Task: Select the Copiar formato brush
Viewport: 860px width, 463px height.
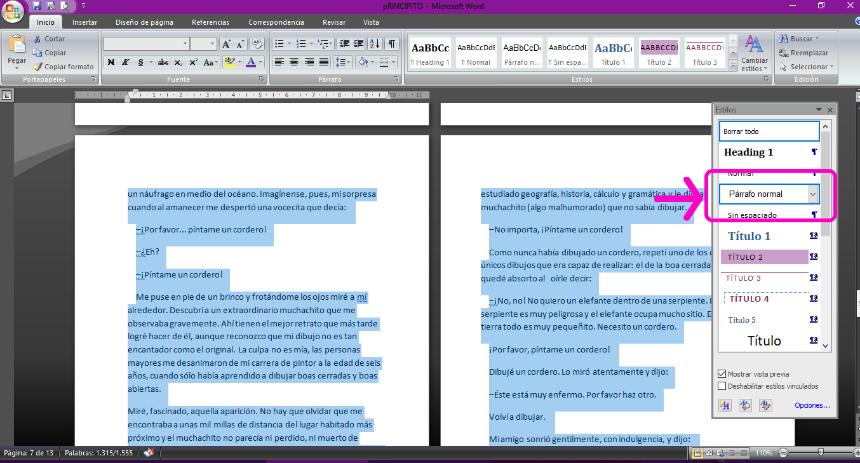Action: point(37,66)
